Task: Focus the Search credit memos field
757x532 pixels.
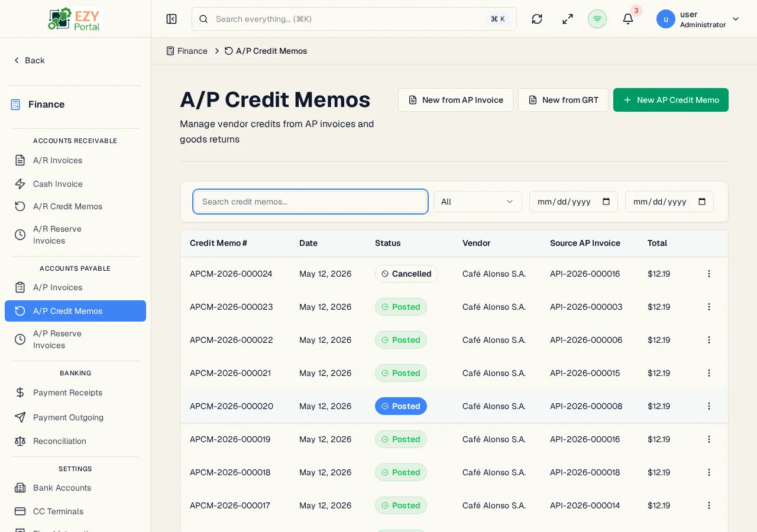Action: [310, 202]
